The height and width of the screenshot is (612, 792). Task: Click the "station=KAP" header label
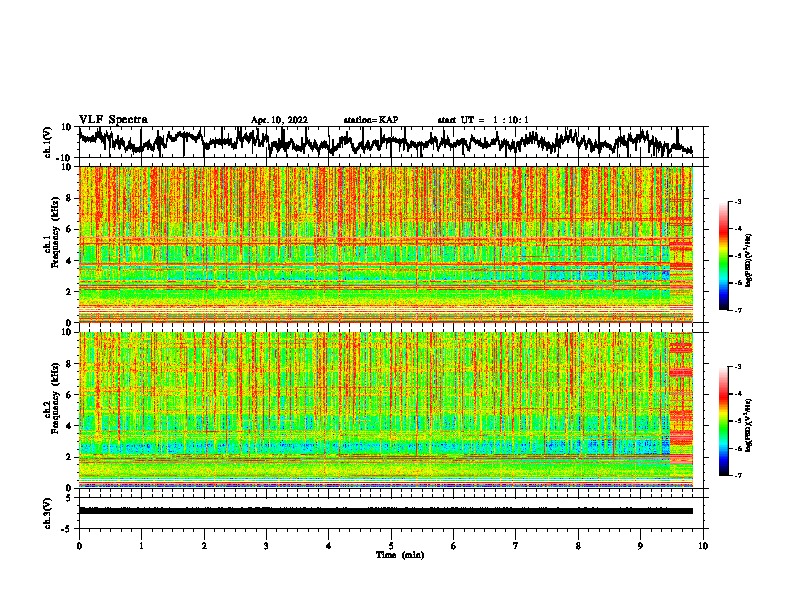tap(371, 120)
